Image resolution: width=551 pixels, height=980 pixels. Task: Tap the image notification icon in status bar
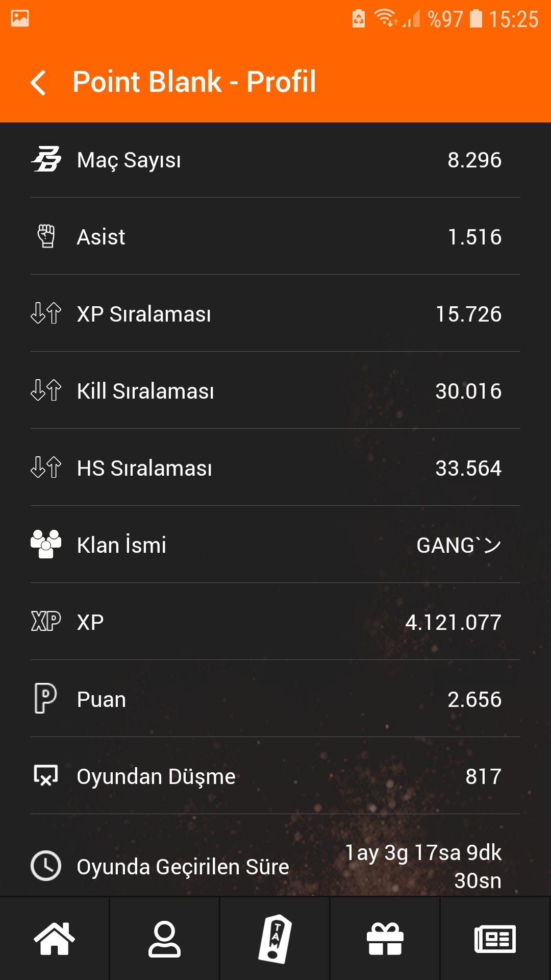pyautogui.click(x=20, y=18)
